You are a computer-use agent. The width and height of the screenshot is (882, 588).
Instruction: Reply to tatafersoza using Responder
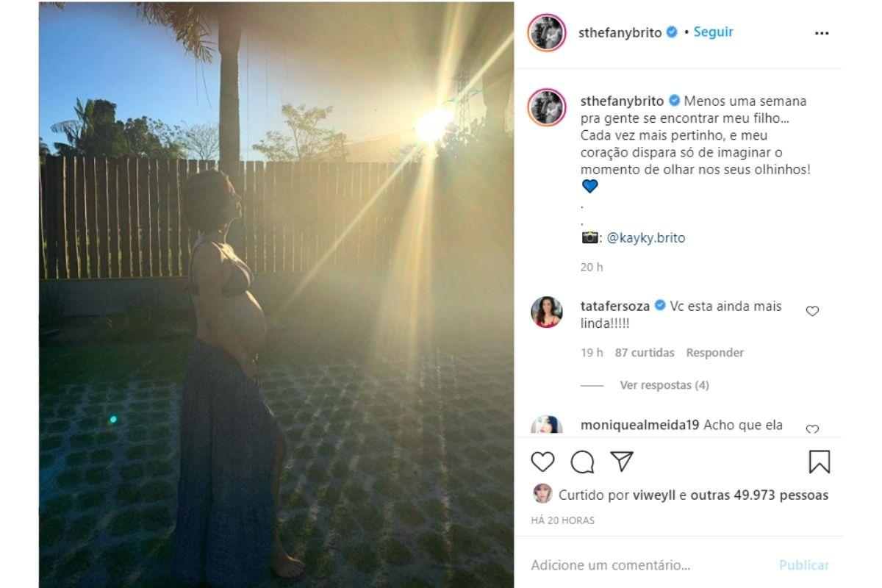714,353
